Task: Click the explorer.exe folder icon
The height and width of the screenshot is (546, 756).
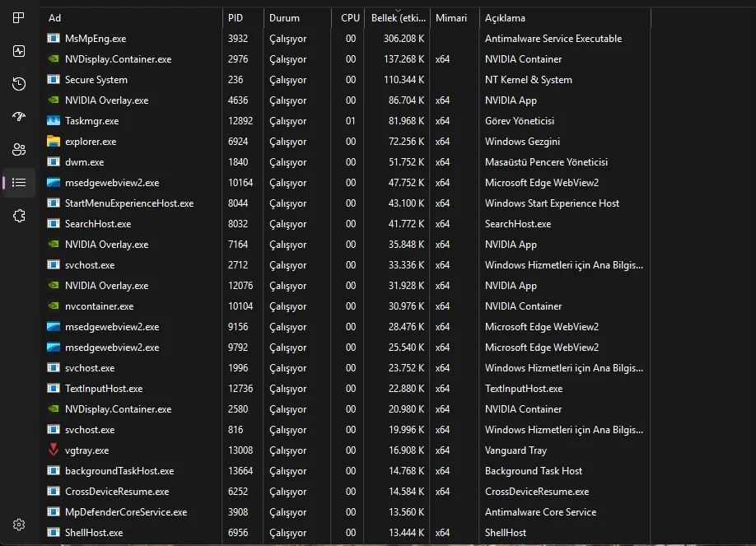Action: 54,142
